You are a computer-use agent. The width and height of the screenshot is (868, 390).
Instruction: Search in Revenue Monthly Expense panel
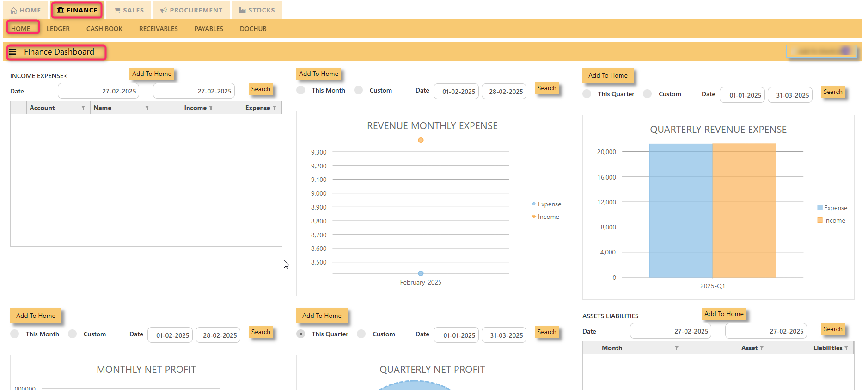tap(547, 88)
